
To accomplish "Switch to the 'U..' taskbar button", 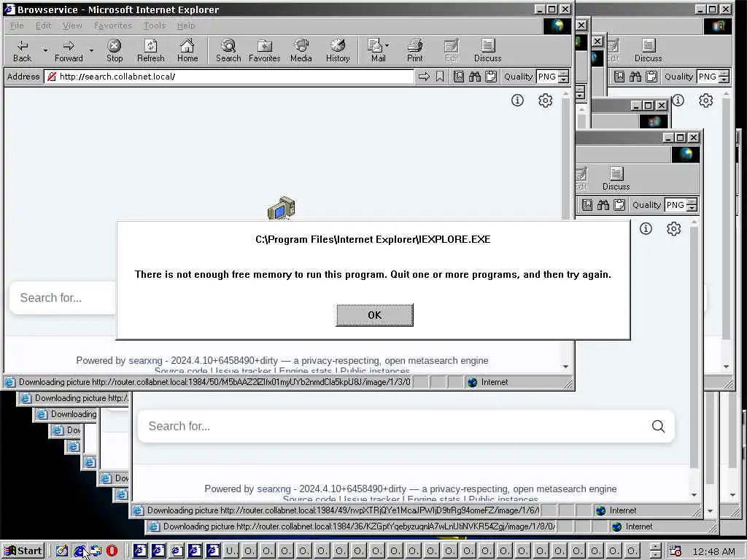I will 231,551.
